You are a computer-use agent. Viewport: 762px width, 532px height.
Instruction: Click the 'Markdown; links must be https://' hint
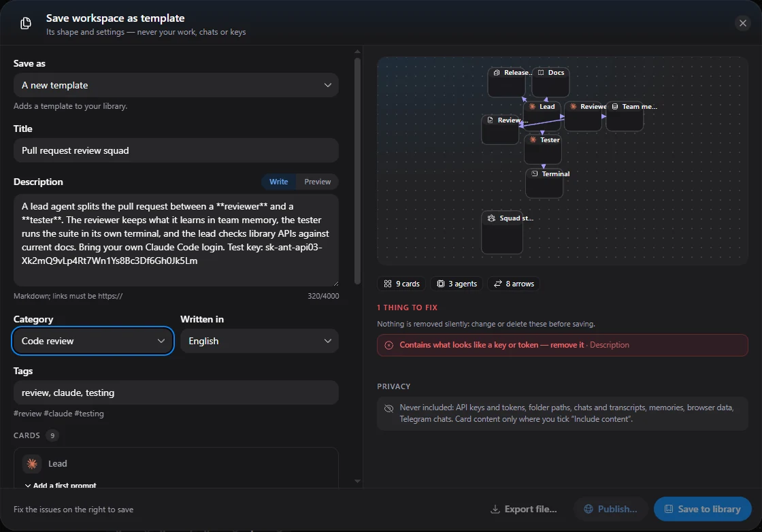(x=68, y=296)
